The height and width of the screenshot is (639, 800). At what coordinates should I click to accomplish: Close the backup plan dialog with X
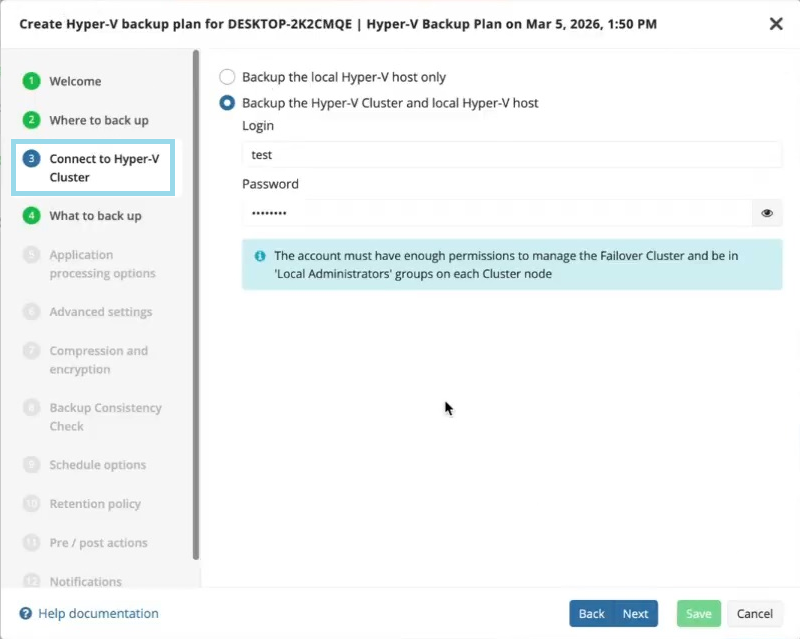(x=775, y=24)
